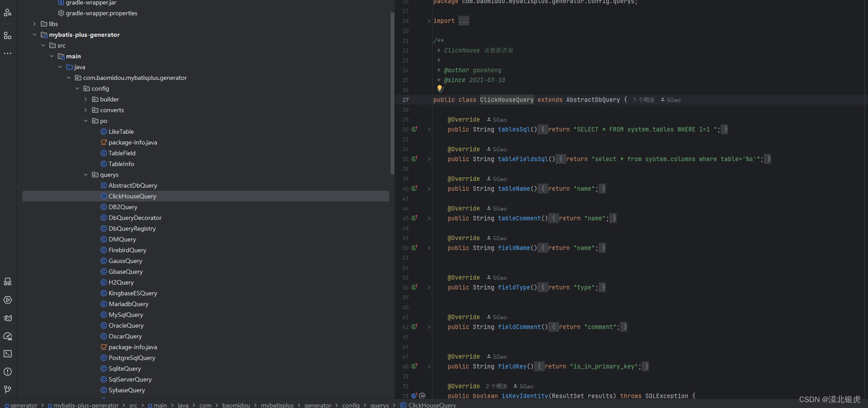Open KingbaseESQuery class file
Viewport: 868px width, 408px height.
pos(132,293)
